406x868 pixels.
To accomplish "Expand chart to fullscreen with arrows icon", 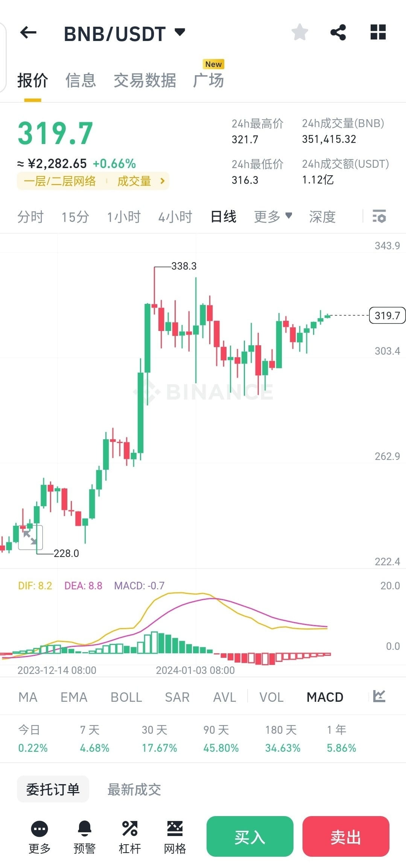I will [30, 537].
